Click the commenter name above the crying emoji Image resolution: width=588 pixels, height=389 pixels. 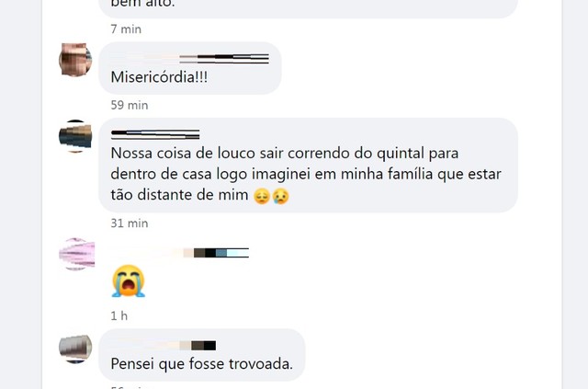pos(180,253)
